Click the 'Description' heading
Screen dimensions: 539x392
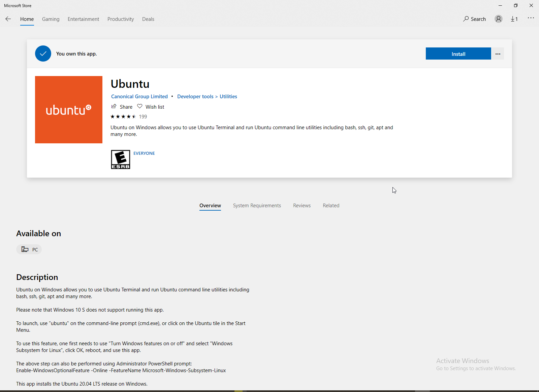click(37, 277)
